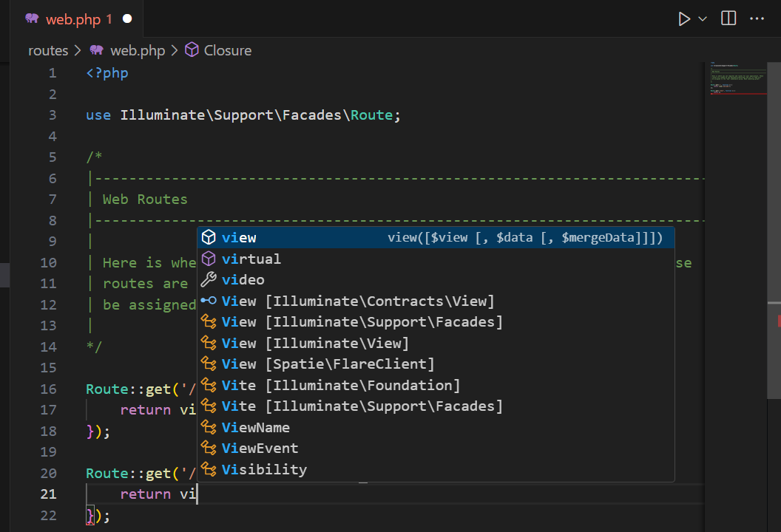Screen dimensions: 781x532
Task: Run the PHP file with the play button
Action: 684,18
